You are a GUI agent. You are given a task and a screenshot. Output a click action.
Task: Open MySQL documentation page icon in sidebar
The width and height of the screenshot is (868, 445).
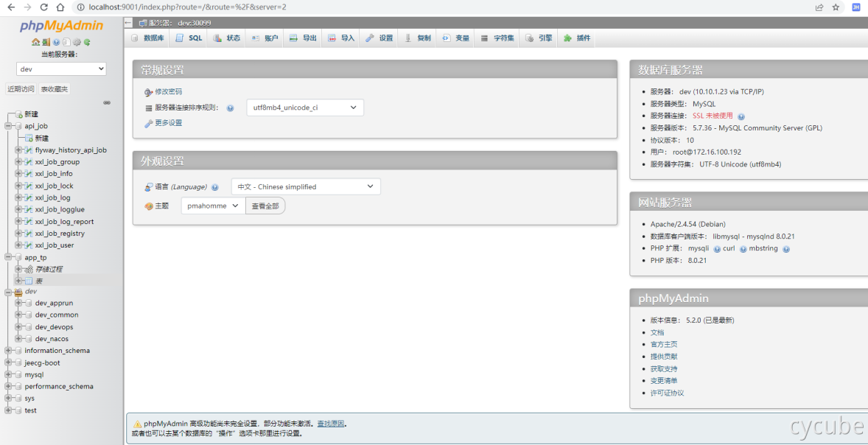tap(66, 42)
